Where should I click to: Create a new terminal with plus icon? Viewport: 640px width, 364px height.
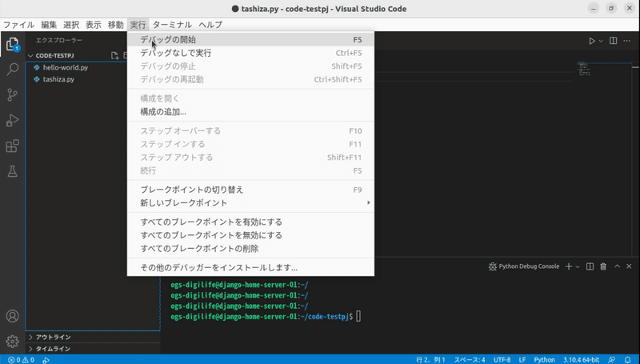568,266
